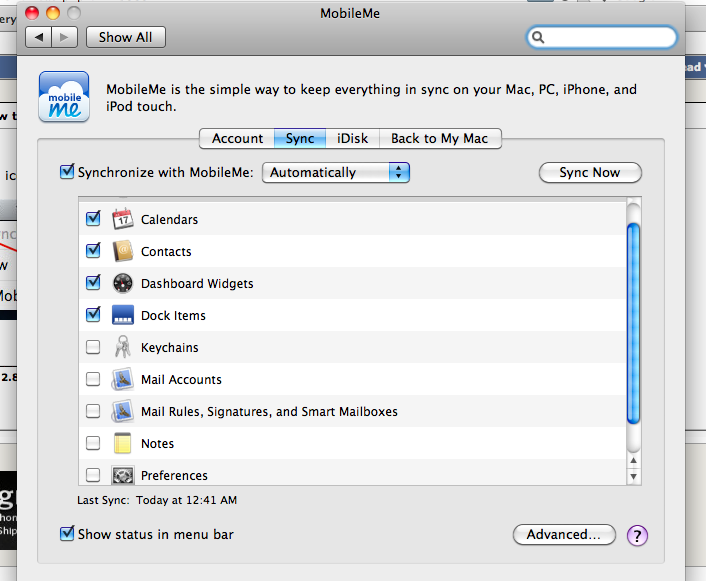Image resolution: width=706 pixels, height=581 pixels.
Task: Disable Dock Items syncing
Action: (93, 314)
